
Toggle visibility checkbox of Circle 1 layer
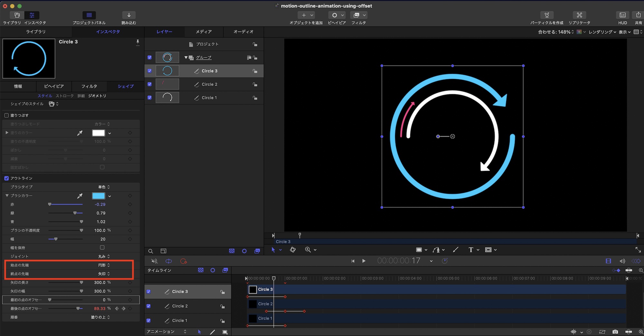(x=149, y=98)
